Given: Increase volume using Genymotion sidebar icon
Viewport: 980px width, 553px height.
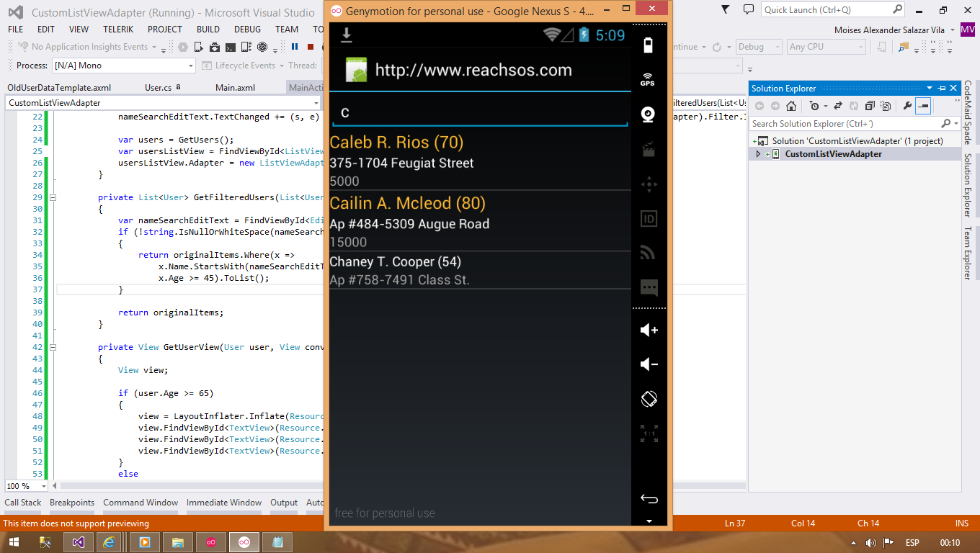Looking at the screenshot, I should [648, 329].
